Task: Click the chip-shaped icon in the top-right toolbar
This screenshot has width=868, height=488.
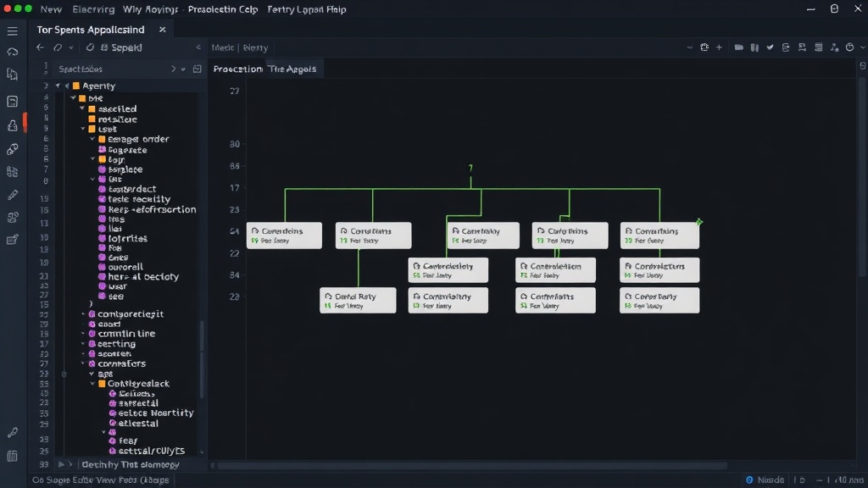Action: (x=704, y=47)
